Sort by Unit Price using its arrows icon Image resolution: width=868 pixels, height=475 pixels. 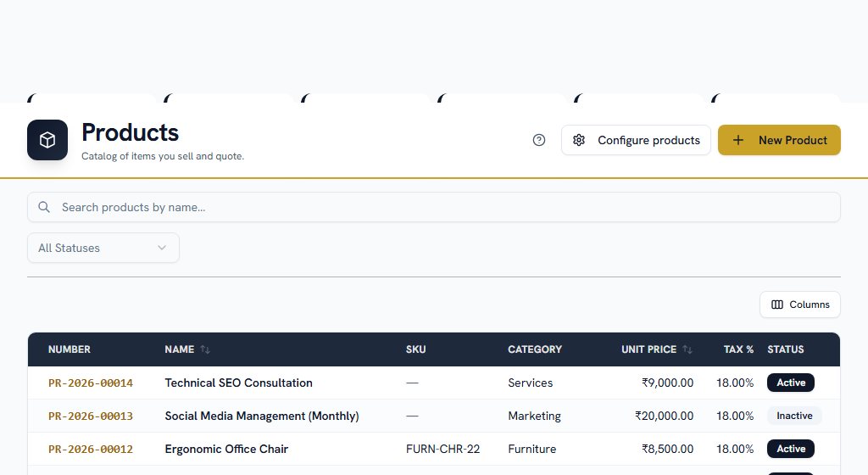[x=687, y=349]
